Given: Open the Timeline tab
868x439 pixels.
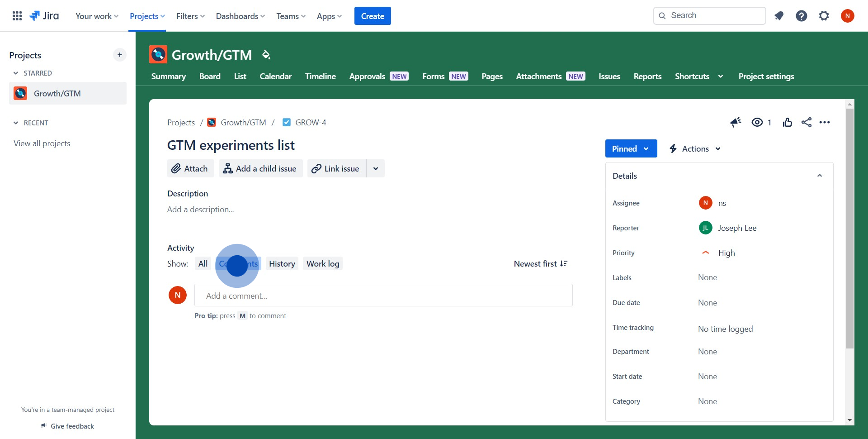Looking at the screenshot, I should 321,76.
